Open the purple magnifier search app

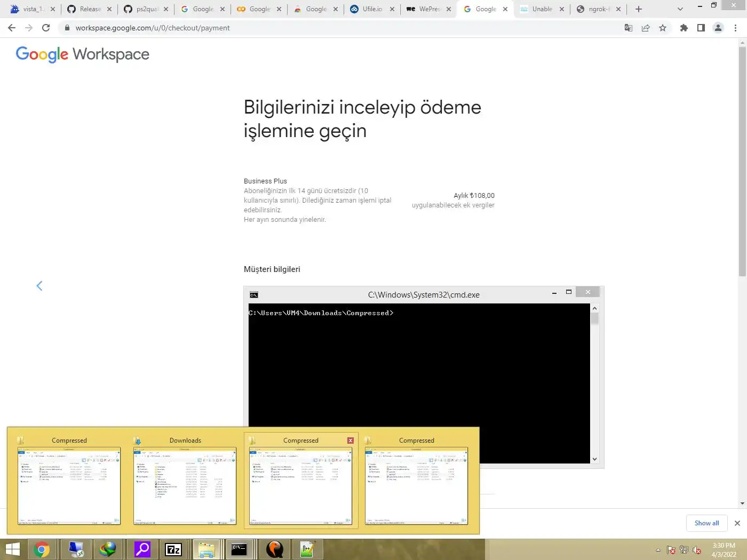(142, 549)
